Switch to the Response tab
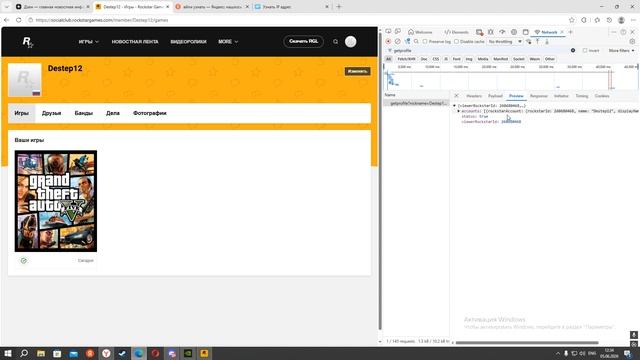The height and width of the screenshot is (360, 640). [538, 96]
